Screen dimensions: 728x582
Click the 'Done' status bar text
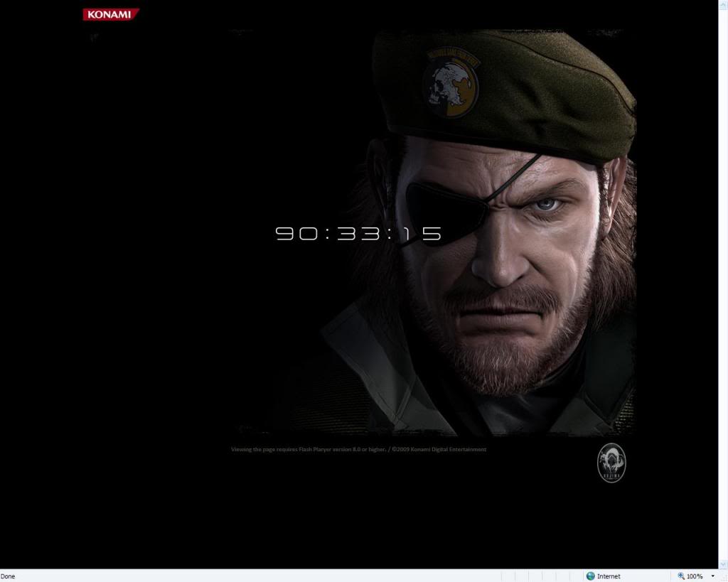pyautogui.click(x=8, y=576)
